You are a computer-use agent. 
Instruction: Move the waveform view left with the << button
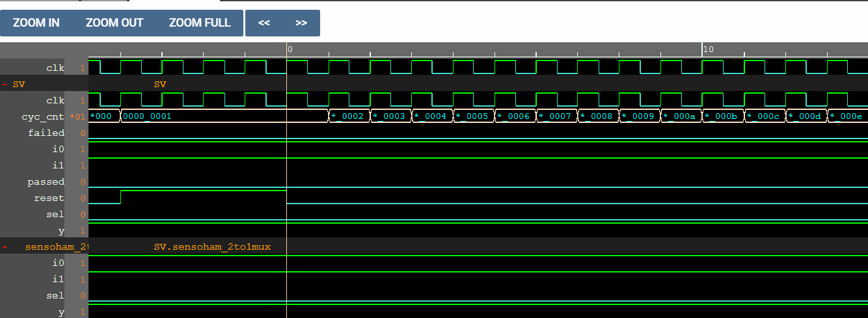(264, 23)
